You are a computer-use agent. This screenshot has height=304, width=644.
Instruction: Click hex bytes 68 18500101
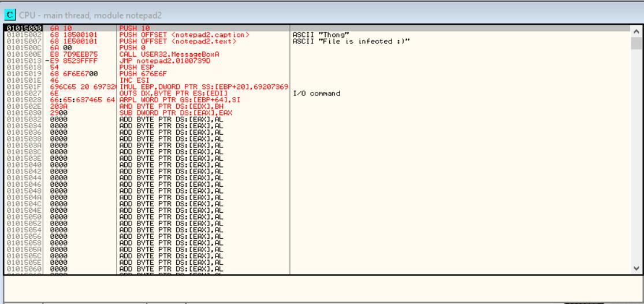point(73,35)
